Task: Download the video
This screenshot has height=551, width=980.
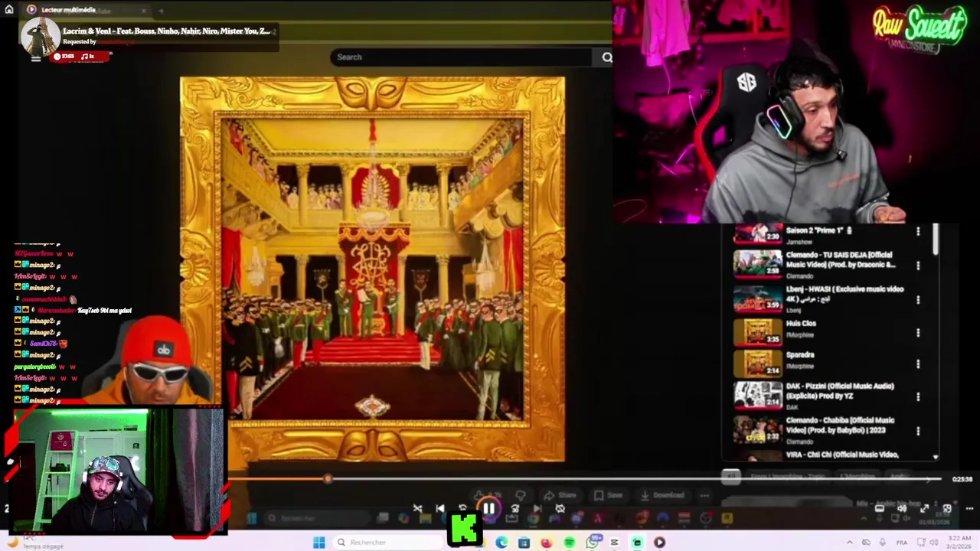Action: tap(663, 496)
